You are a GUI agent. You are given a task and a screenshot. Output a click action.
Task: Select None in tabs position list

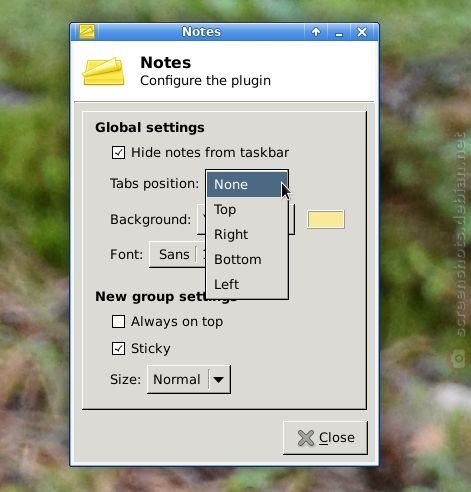click(x=247, y=184)
